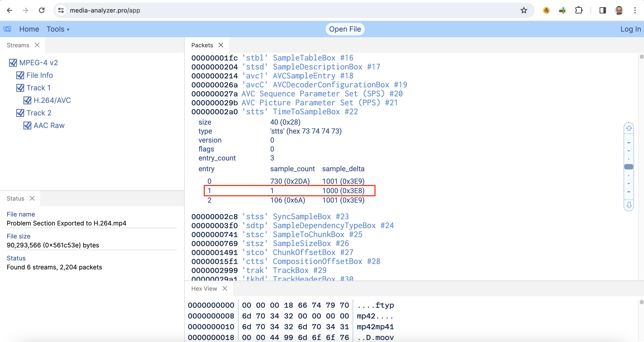Toggle the browser side panel icon
The width and height of the screenshot is (644, 342).
(603, 10)
